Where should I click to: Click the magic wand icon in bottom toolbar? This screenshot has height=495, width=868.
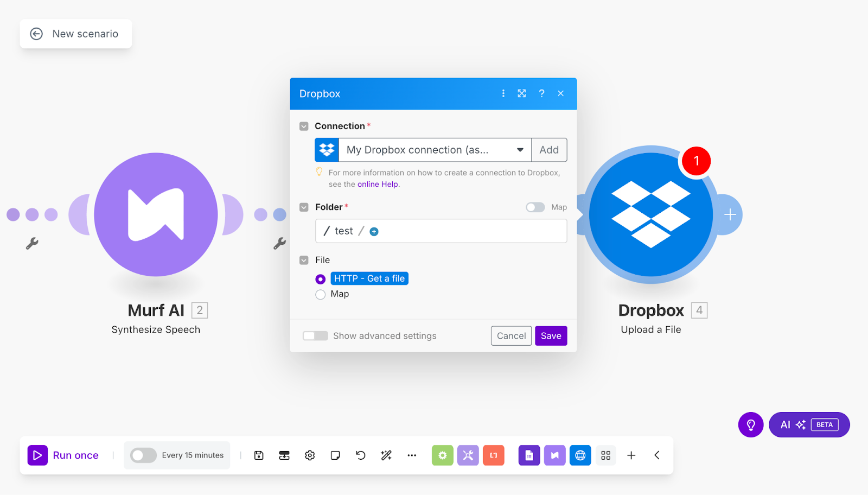[386, 455]
